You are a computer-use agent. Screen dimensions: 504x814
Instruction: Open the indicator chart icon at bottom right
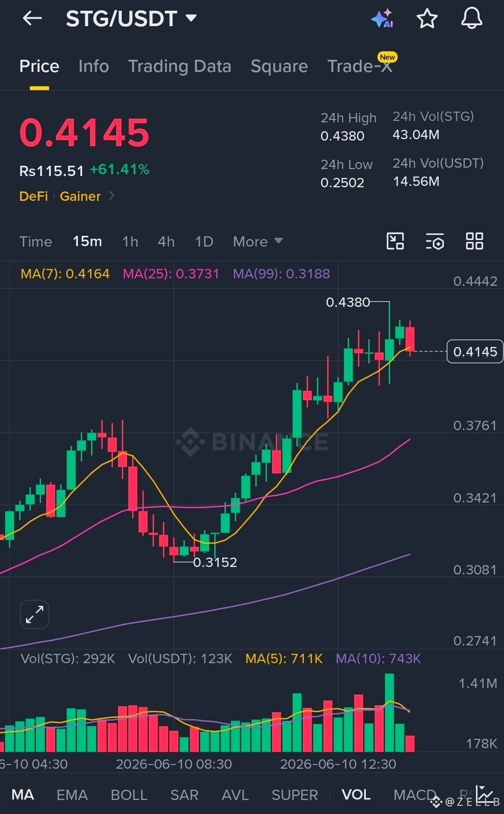pyautogui.click(x=484, y=794)
